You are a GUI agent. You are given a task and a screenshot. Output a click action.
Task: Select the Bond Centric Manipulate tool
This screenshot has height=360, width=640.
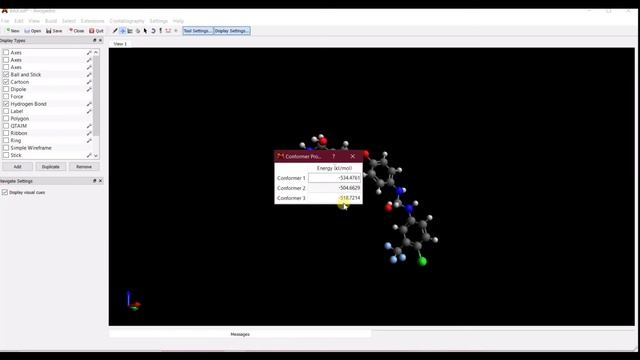point(130,31)
